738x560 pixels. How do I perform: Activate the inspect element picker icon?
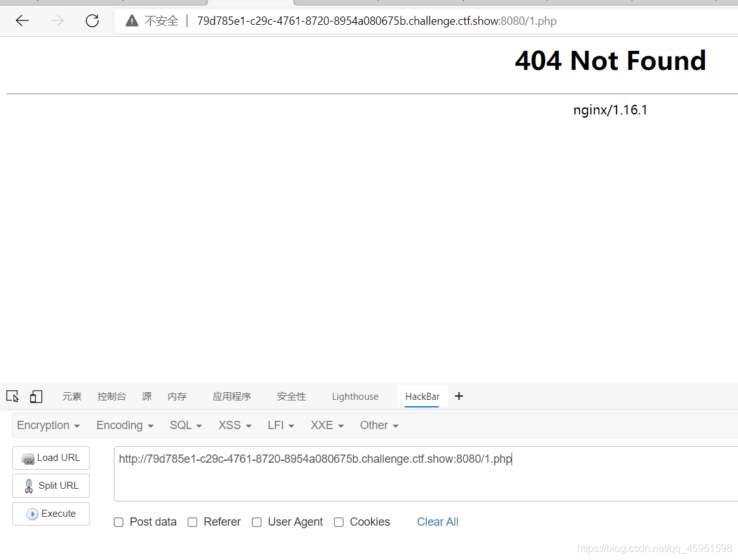(13, 397)
